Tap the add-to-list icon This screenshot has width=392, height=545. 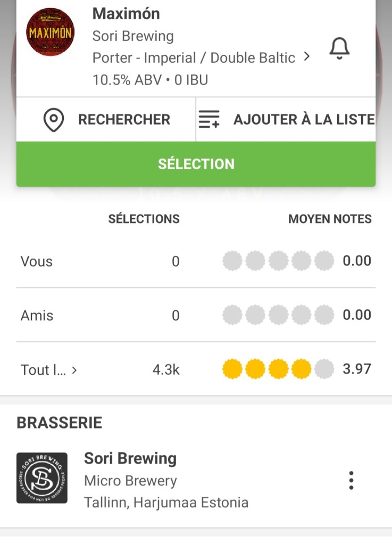(209, 120)
